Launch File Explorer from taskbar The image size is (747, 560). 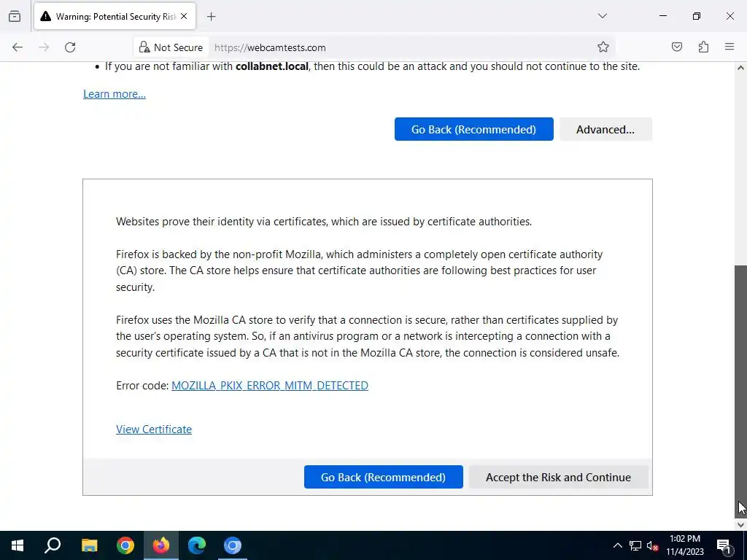(x=89, y=545)
